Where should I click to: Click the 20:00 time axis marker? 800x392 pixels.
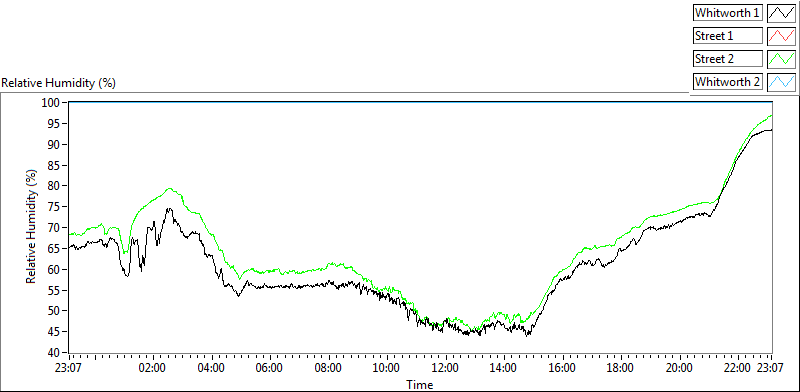680,367
